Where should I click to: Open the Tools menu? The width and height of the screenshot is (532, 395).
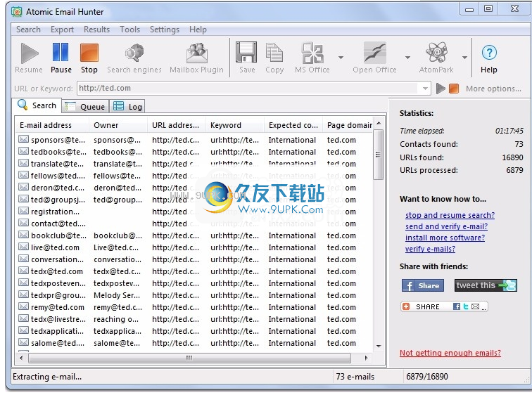129,30
